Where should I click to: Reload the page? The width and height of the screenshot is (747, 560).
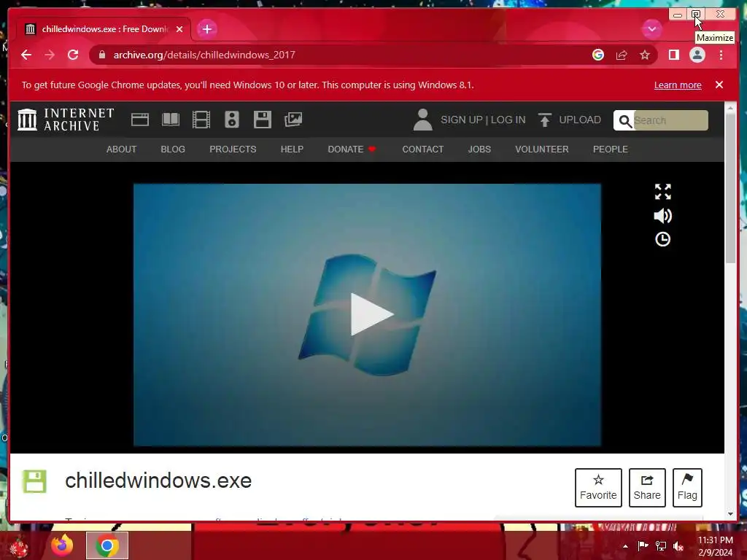click(x=73, y=55)
